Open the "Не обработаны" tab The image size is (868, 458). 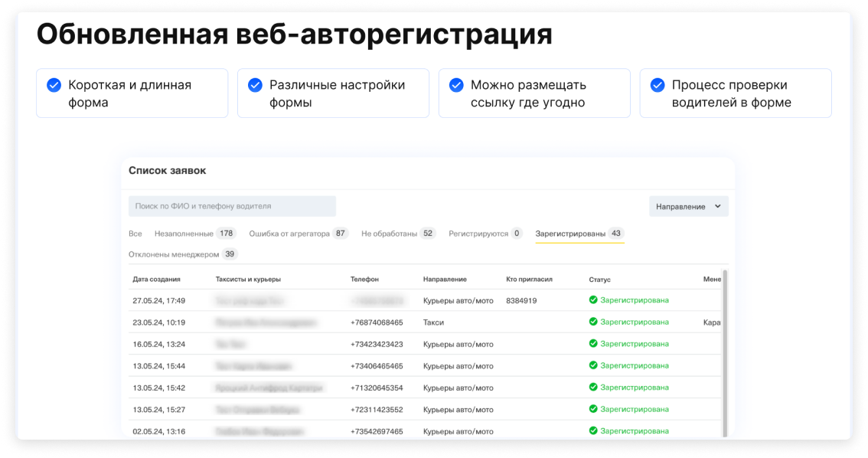click(389, 234)
